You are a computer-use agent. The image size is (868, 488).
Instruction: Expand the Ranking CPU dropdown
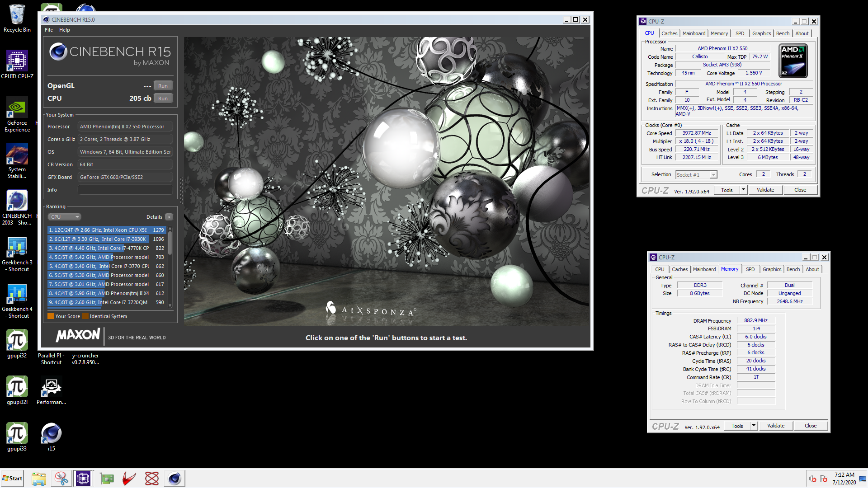click(x=64, y=217)
